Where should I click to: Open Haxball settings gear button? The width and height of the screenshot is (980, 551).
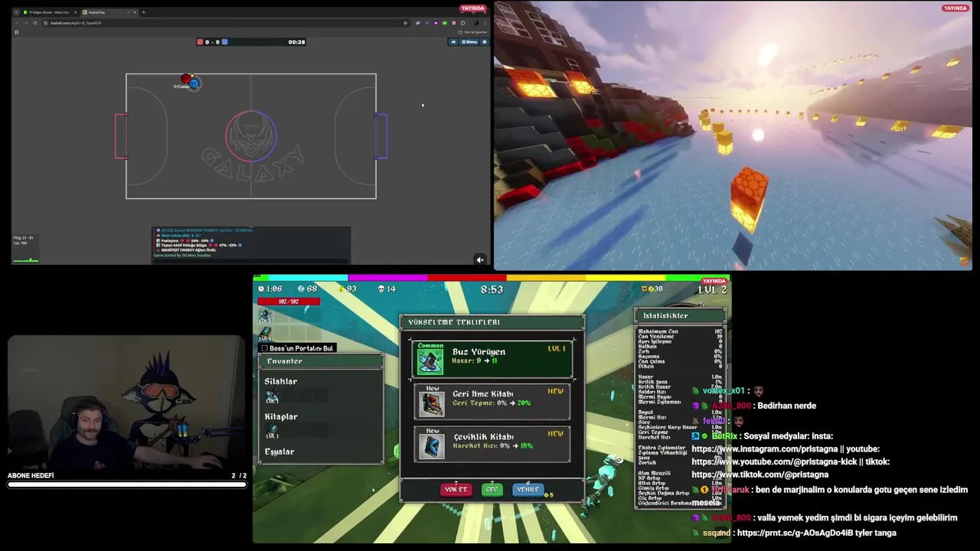[485, 42]
